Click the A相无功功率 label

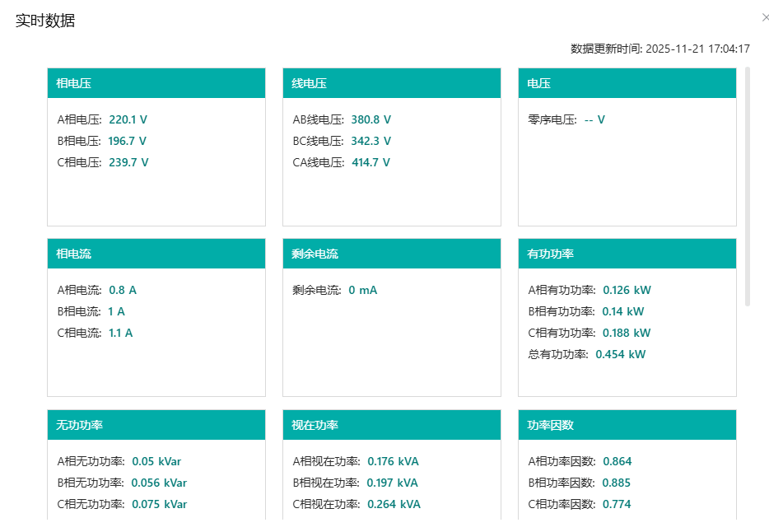[91, 461]
